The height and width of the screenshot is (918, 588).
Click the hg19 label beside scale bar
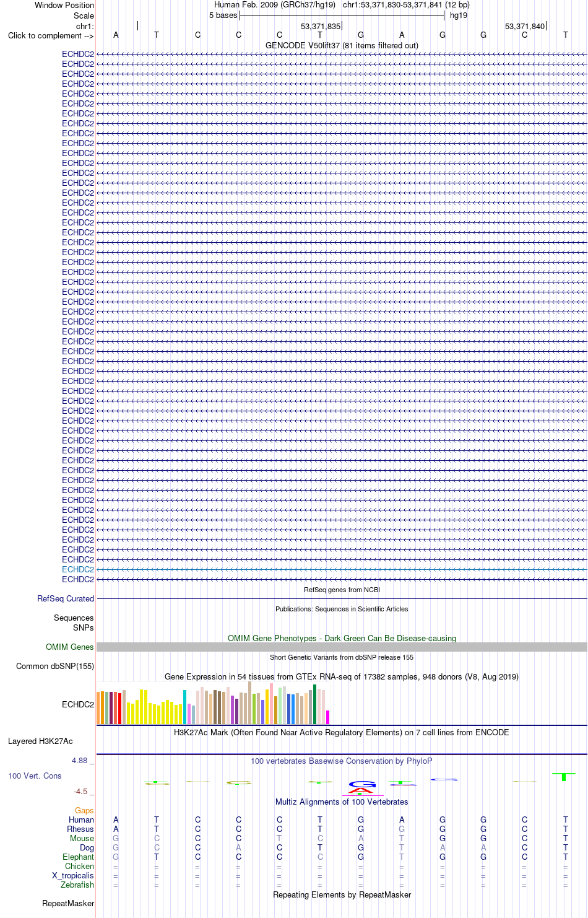click(x=459, y=15)
